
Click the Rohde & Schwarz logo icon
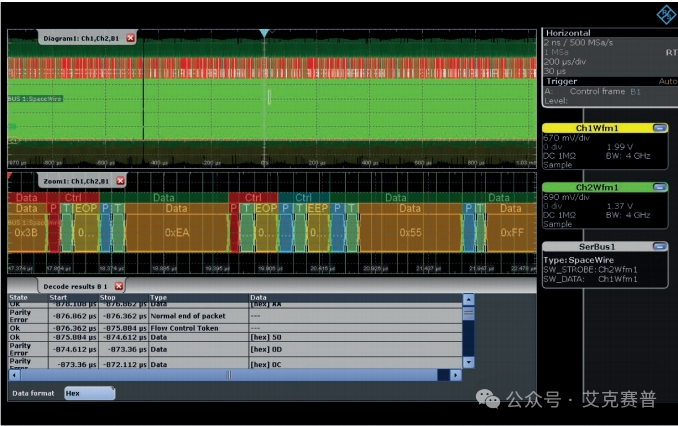click(665, 13)
